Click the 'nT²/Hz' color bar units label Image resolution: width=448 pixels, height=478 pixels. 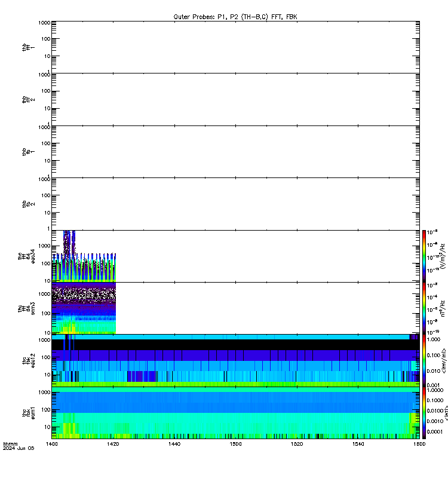pos(443,308)
